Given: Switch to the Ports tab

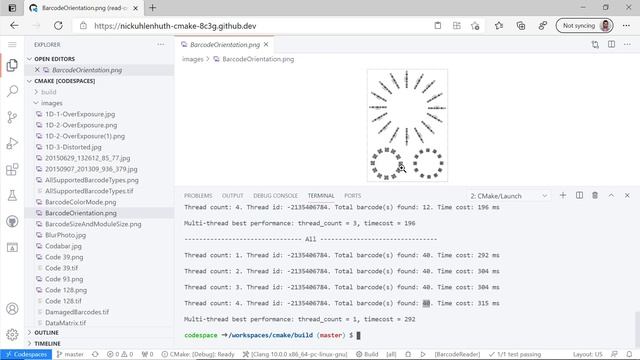Looking at the screenshot, I should click(353, 196).
